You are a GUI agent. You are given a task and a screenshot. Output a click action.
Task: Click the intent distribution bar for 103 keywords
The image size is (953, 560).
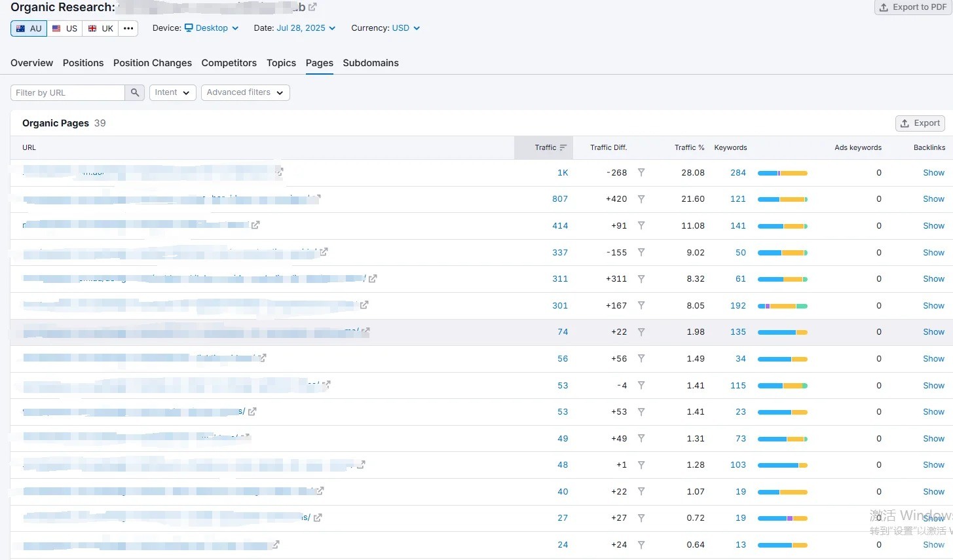(x=783, y=465)
